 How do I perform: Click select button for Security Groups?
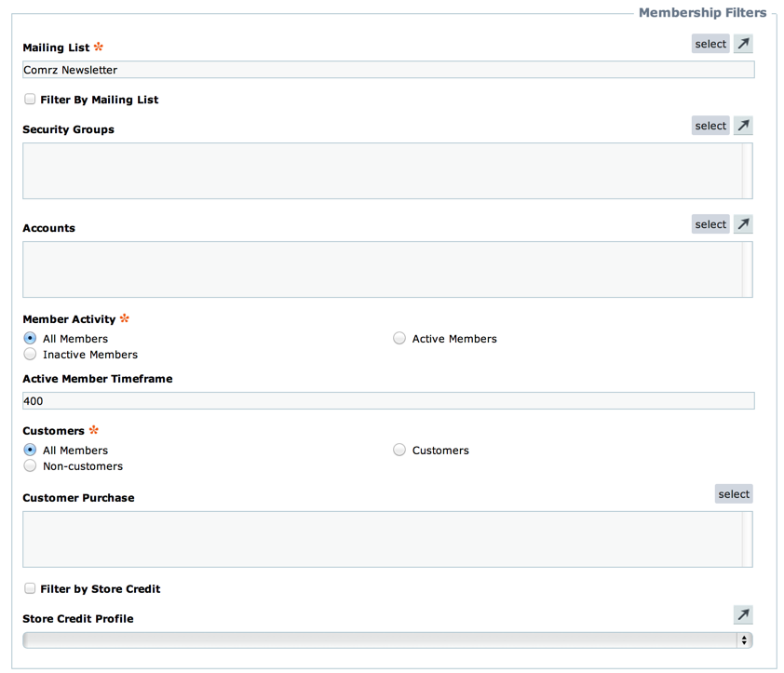(x=710, y=126)
